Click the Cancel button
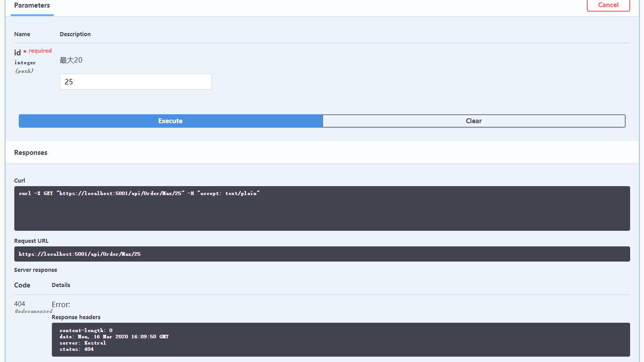This screenshot has height=362, width=644. [x=608, y=5]
